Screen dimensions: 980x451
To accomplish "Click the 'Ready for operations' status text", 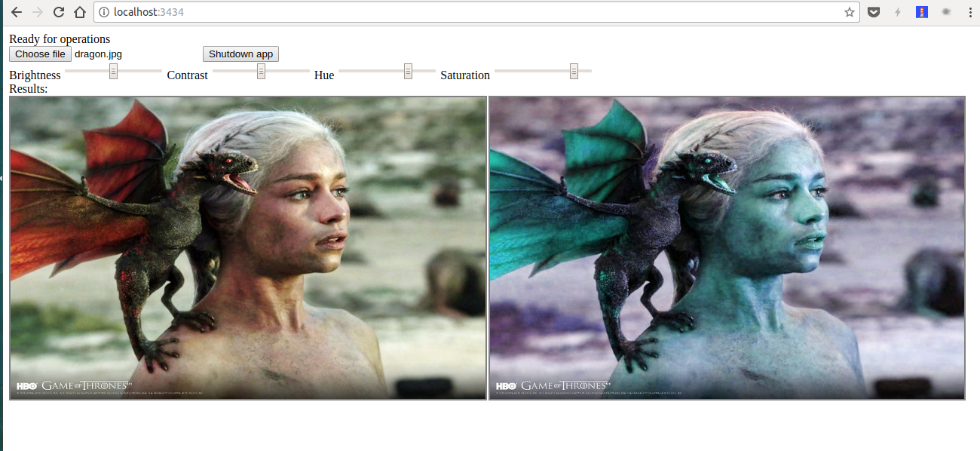I will (x=60, y=39).
